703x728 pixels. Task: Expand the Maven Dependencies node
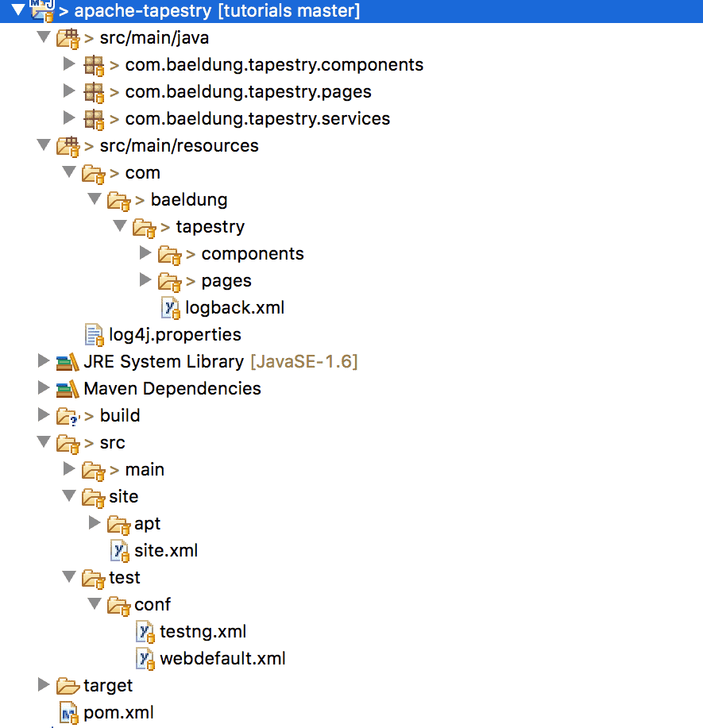point(44,387)
